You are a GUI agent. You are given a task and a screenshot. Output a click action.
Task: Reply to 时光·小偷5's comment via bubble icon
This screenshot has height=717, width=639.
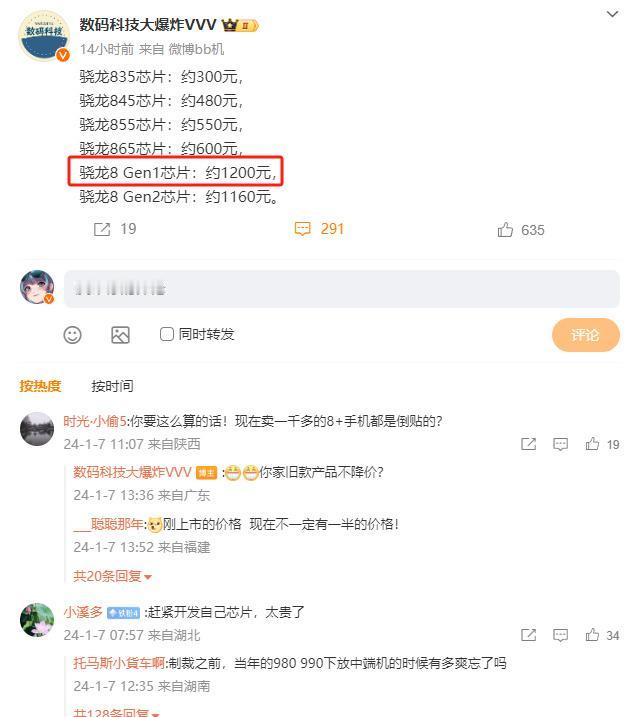pos(560,444)
